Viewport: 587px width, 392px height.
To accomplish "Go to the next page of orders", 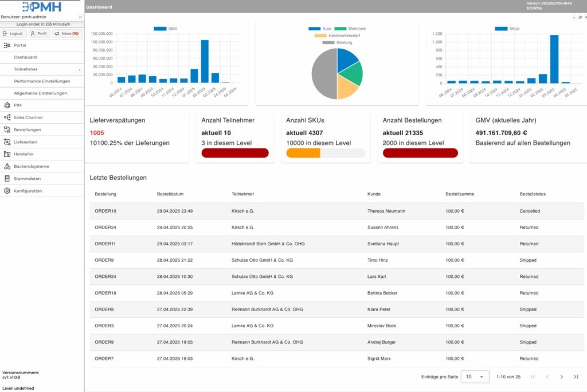I will tap(561, 377).
